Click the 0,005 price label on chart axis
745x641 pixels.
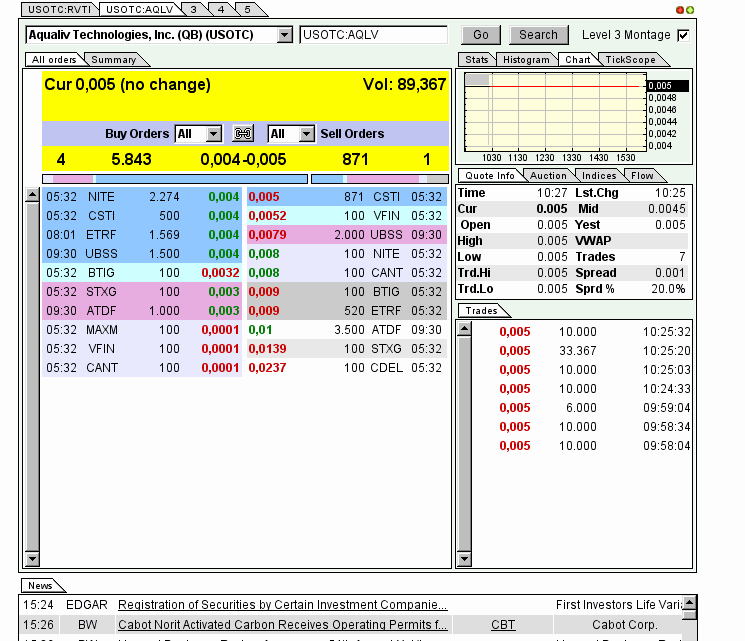click(668, 86)
